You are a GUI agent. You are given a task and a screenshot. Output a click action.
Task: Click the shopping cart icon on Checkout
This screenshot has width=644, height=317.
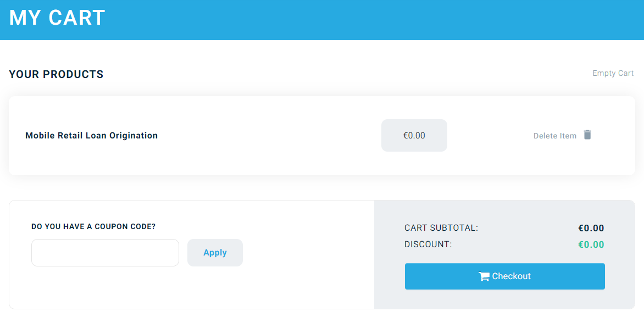point(484,276)
